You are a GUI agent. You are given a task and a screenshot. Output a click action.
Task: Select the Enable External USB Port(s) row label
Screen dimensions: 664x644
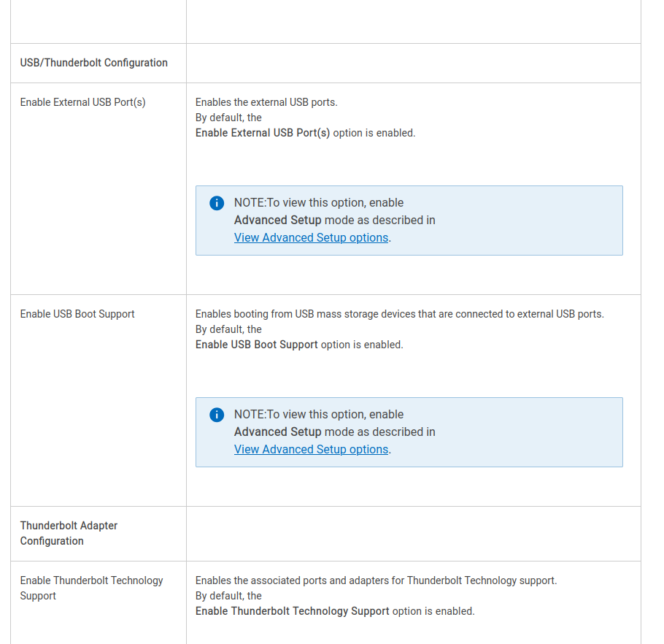coord(82,102)
